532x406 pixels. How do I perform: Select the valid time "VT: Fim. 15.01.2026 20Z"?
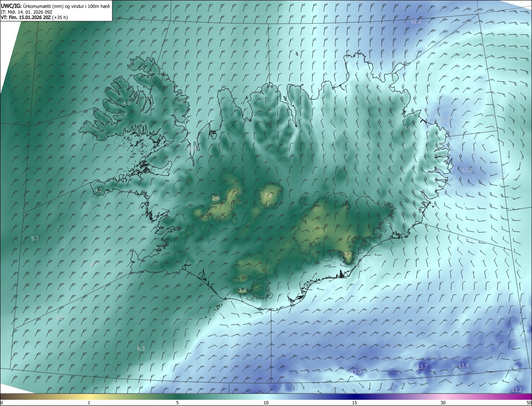26,17
